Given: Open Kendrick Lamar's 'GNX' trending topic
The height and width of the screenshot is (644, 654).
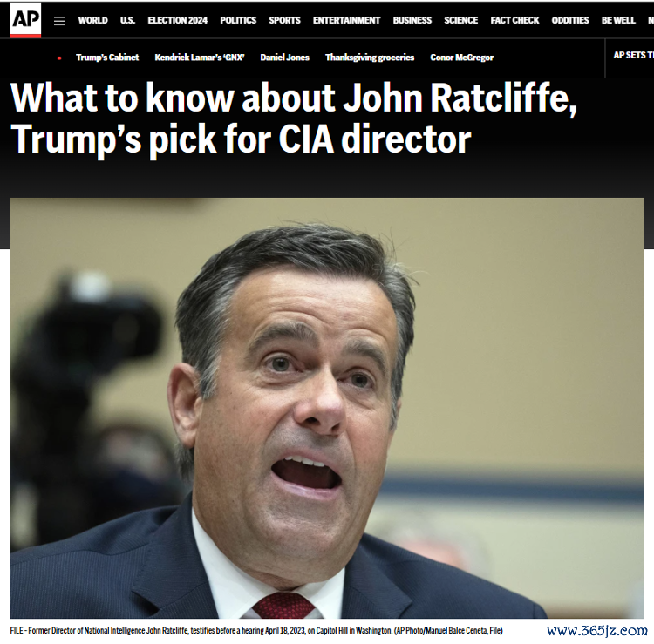Looking at the screenshot, I should [x=200, y=58].
